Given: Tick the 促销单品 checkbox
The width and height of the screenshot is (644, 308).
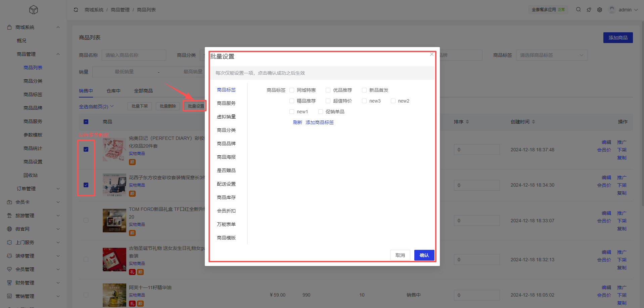Looking at the screenshot, I should pos(321,112).
